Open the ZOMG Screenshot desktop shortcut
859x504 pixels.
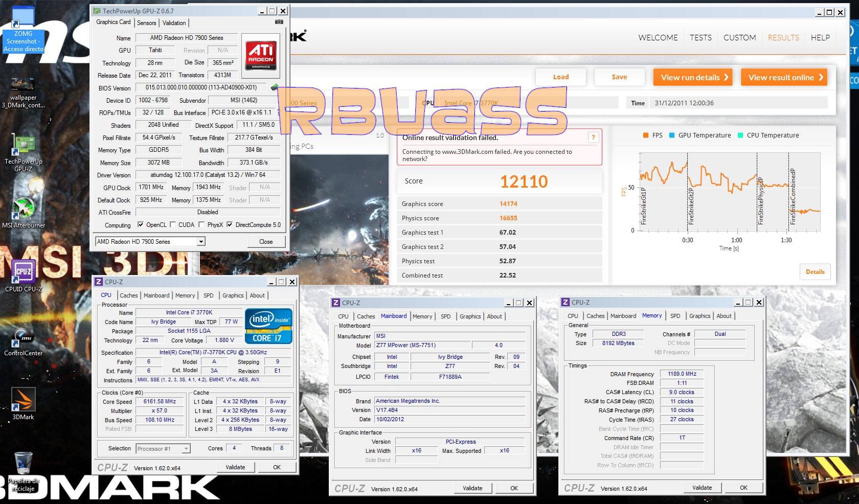(23, 30)
